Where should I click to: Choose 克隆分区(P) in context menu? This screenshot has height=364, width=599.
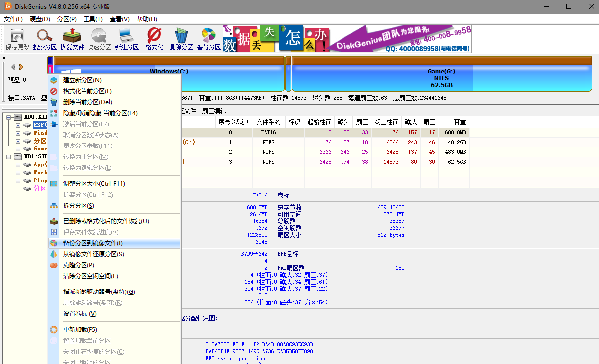[x=114, y=265]
